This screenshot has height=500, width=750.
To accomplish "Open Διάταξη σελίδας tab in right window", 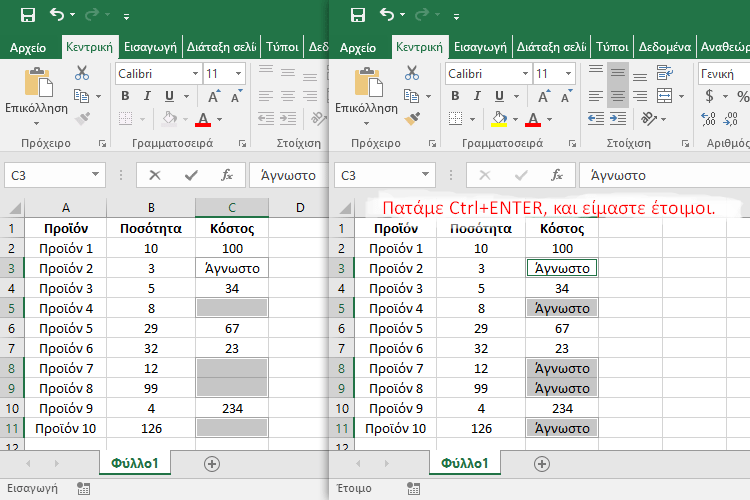I will (551, 47).
